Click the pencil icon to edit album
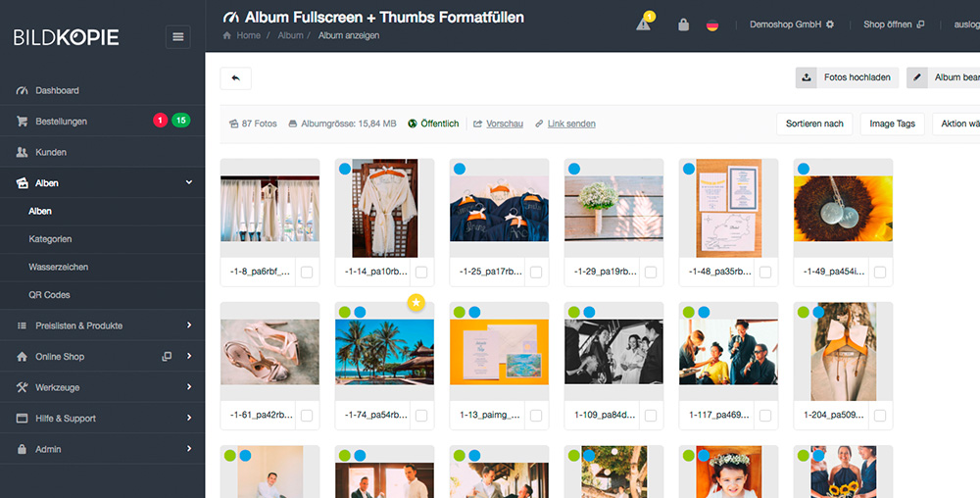The image size is (980, 498). [917, 77]
